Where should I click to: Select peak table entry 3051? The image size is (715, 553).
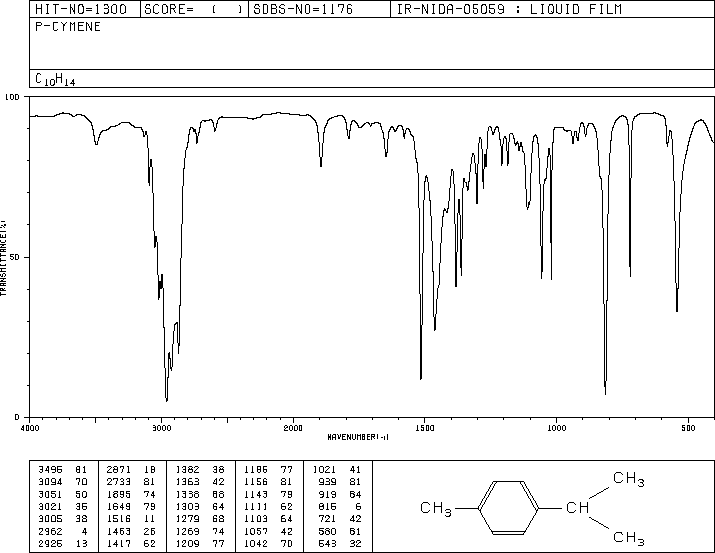point(50,494)
